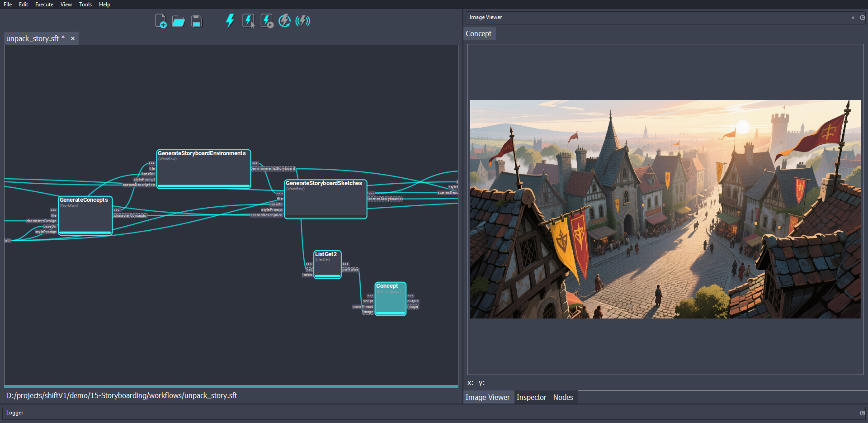Open the View menu

click(66, 5)
